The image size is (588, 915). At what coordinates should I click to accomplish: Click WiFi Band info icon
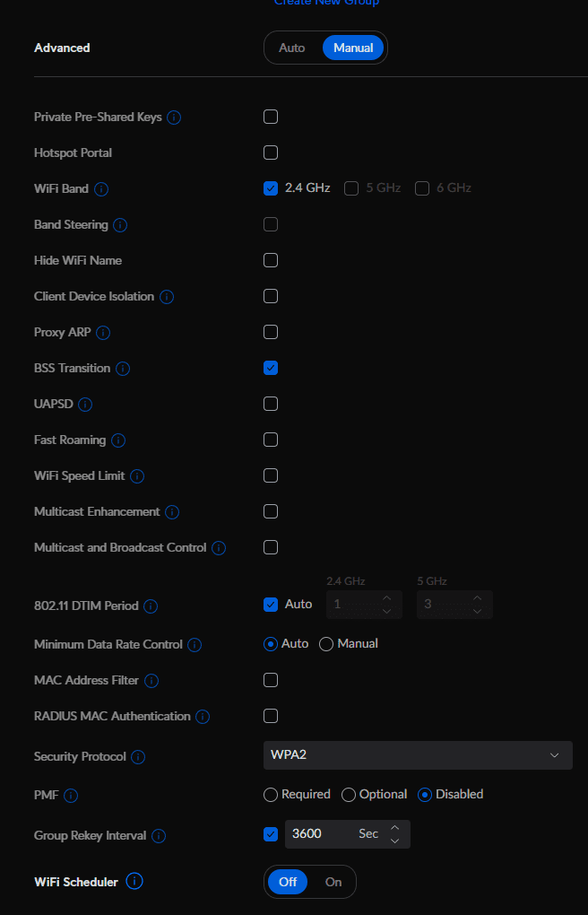click(x=101, y=189)
